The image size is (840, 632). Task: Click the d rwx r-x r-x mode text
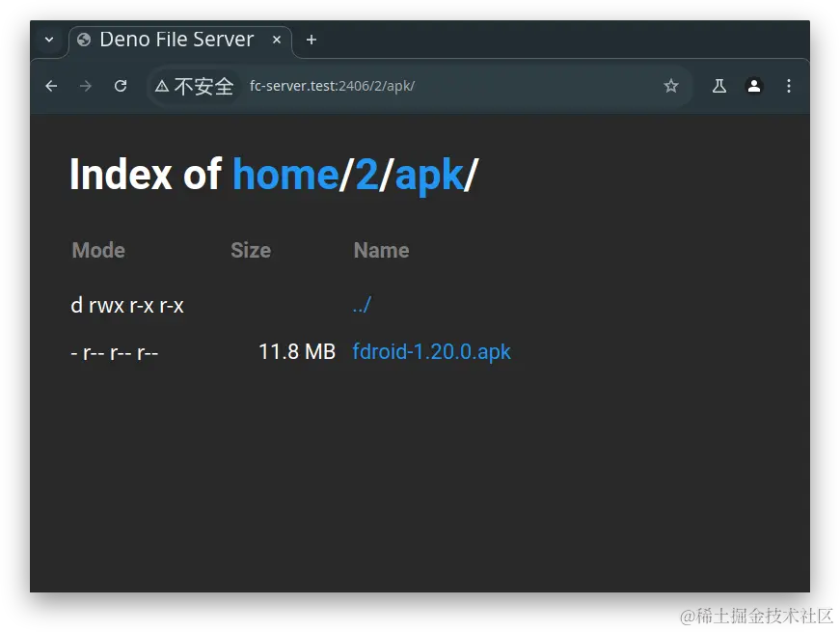(x=127, y=306)
